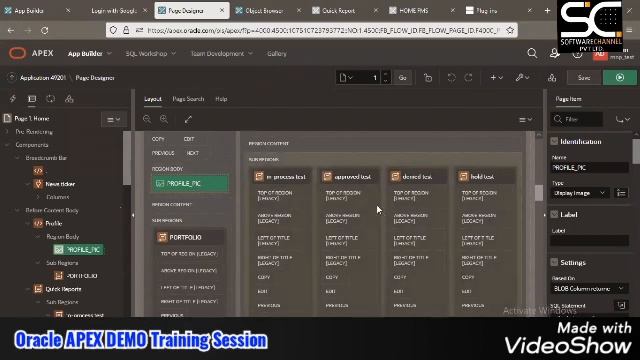Filter properties in the Filter box

[x=577, y=120]
